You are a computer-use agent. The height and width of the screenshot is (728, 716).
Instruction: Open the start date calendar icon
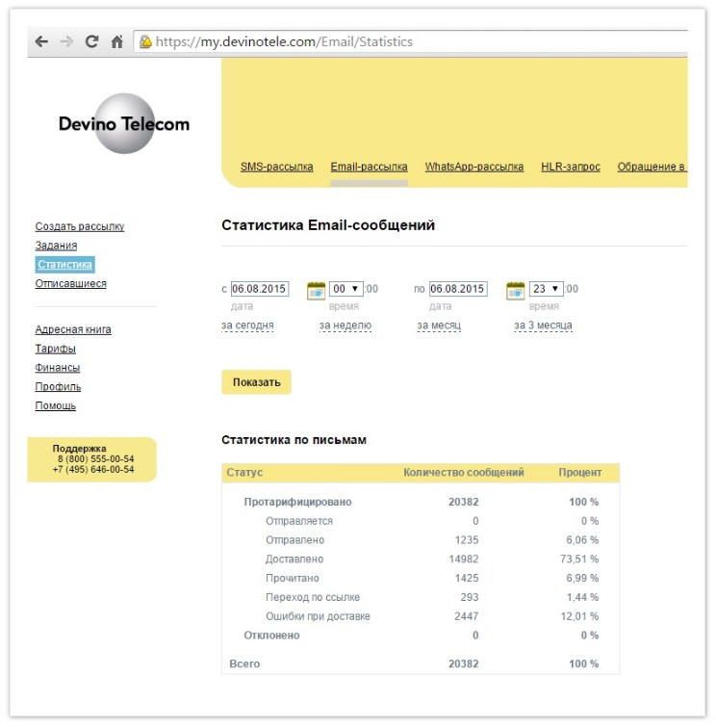[x=316, y=290]
